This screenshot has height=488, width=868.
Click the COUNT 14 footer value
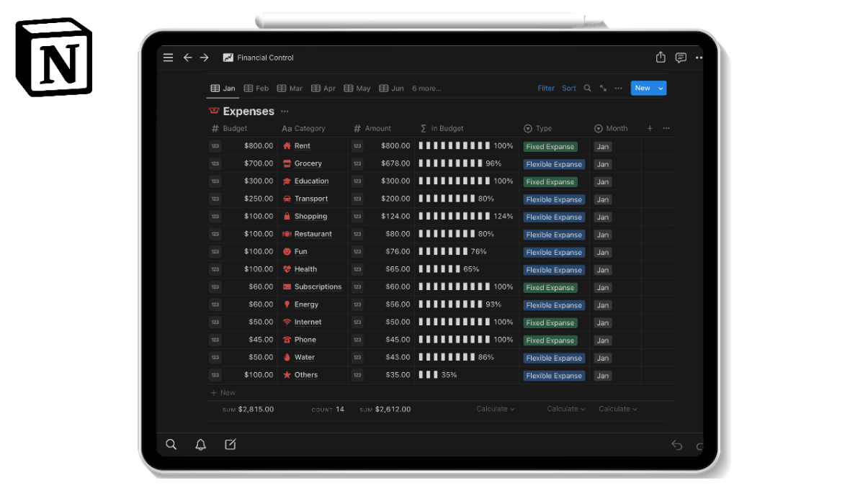pos(328,409)
